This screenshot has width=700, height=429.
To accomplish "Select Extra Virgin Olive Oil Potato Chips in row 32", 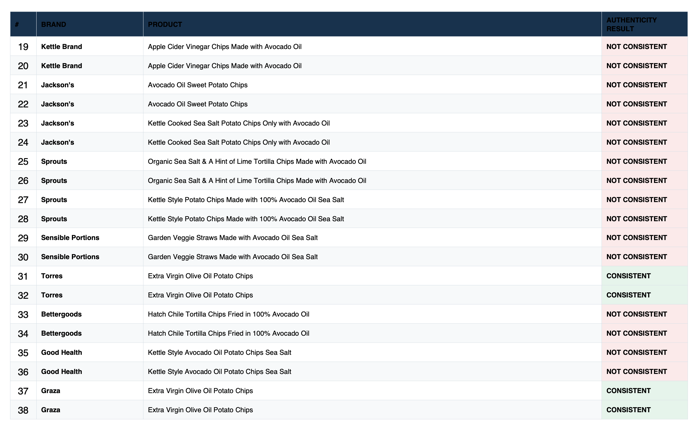I will pyautogui.click(x=200, y=296).
